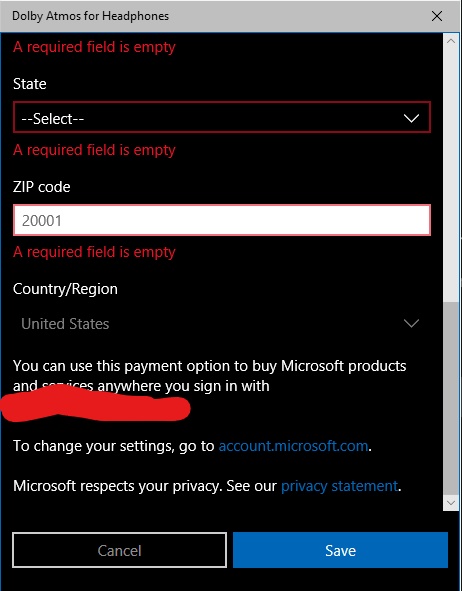Click the 'Dolby Atmos for Headphones' window title

(x=90, y=16)
